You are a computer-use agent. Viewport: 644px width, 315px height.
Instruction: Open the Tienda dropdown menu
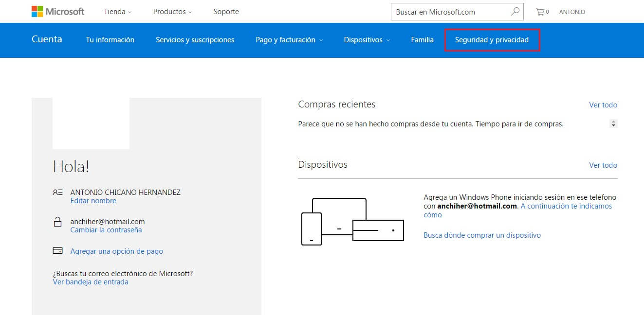pos(118,12)
